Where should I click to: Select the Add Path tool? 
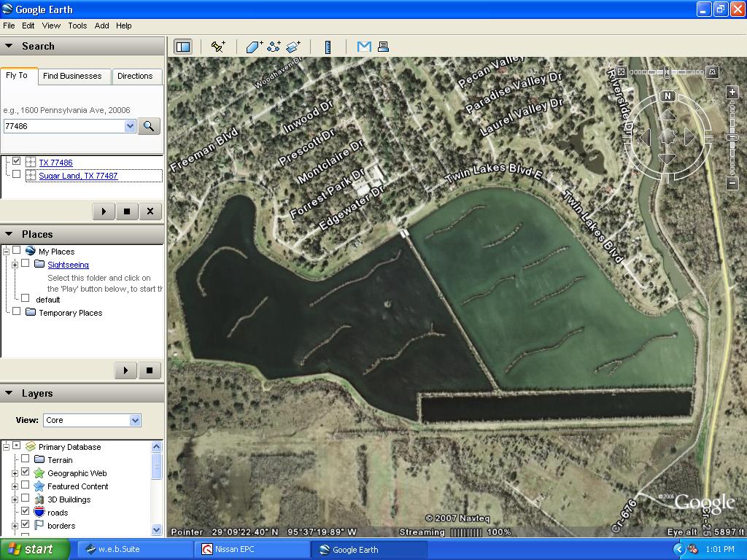click(x=274, y=47)
